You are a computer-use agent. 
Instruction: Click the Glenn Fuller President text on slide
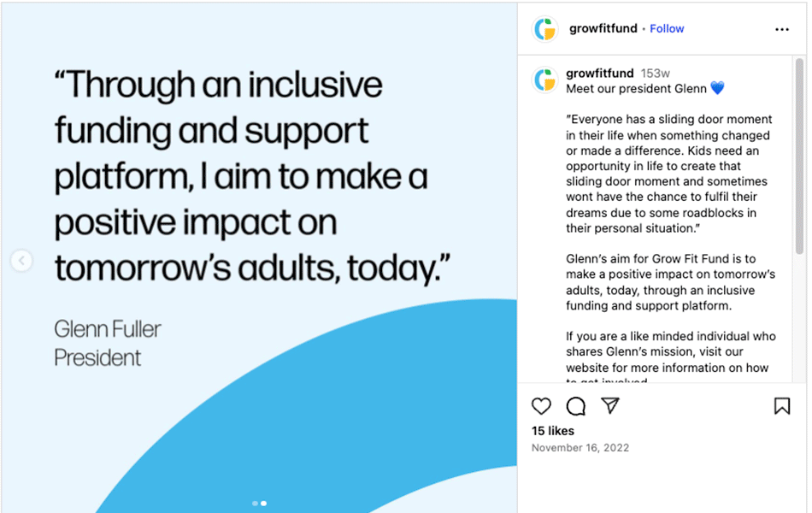pyautogui.click(x=107, y=343)
